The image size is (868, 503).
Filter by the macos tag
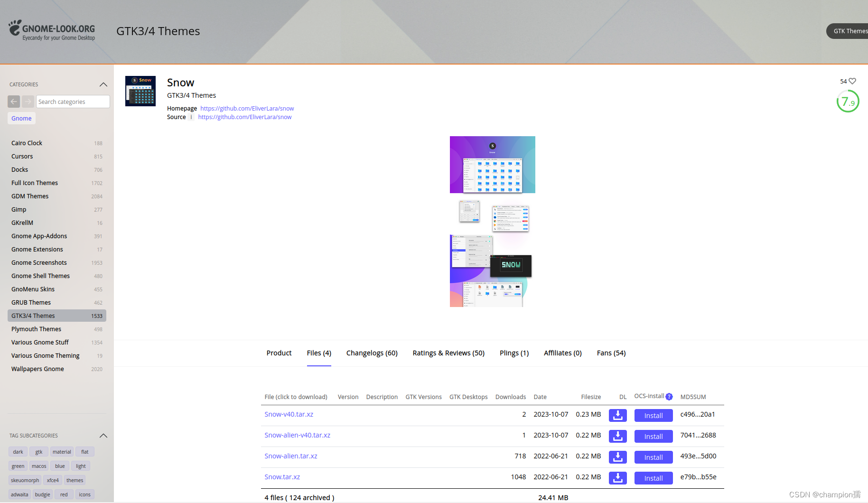pyautogui.click(x=39, y=466)
